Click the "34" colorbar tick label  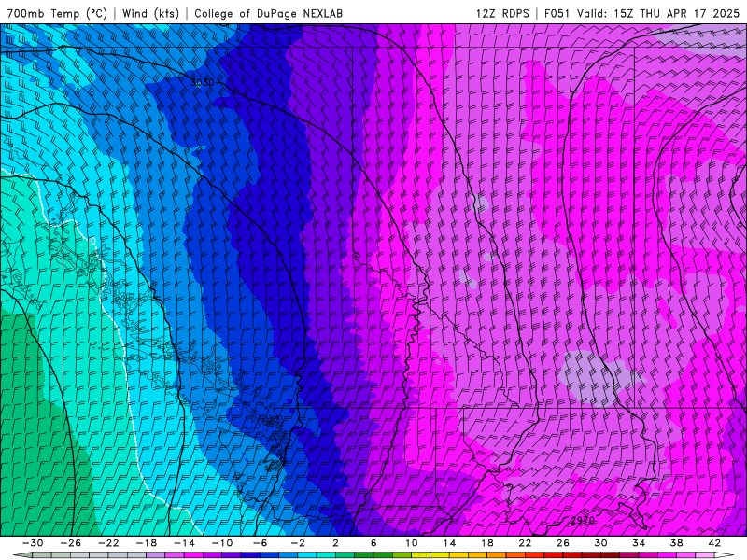click(639, 543)
